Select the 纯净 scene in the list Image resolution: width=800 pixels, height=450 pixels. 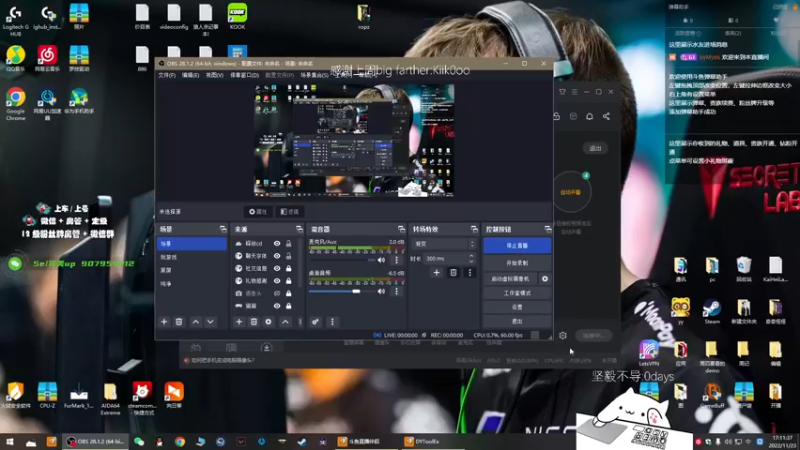pyautogui.click(x=192, y=284)
